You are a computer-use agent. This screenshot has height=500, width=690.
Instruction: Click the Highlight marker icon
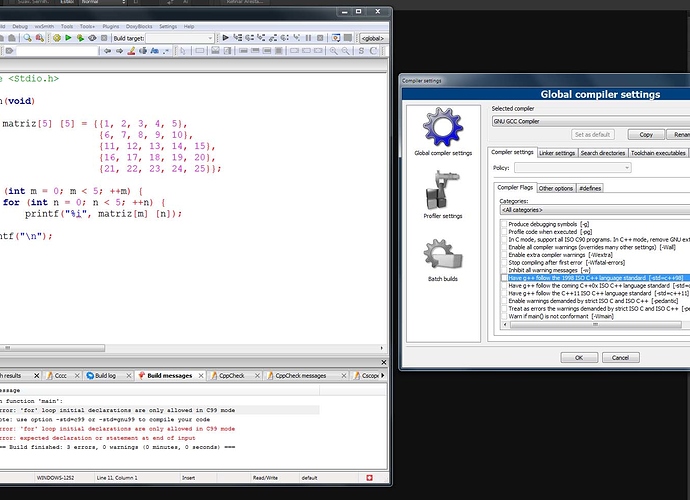(x=131, y=51)
